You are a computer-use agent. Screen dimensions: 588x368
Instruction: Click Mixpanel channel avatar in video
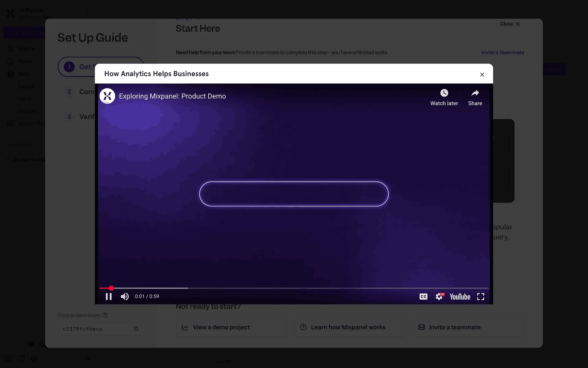pos(107,96)
